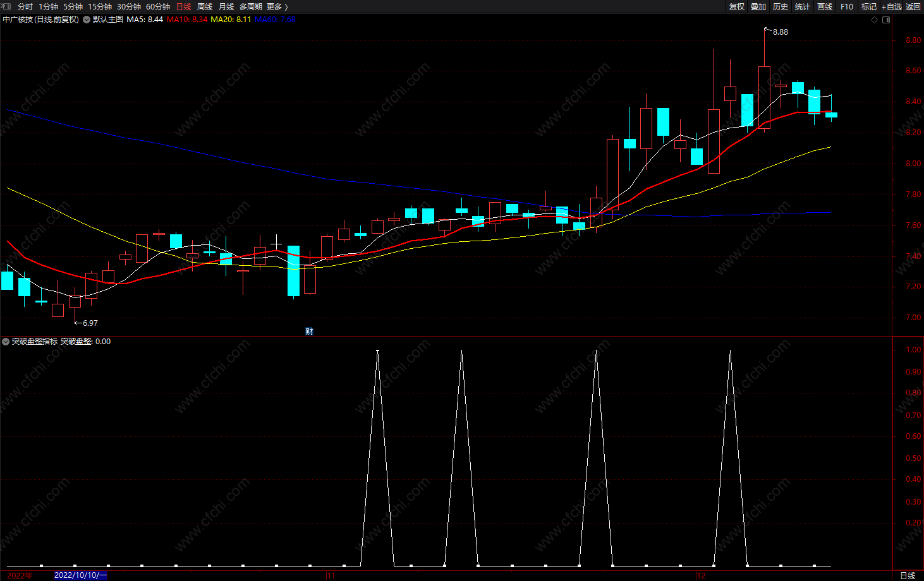The height and width of the screenshot is (581, 924).
Task: Open the 历史 history button
Action: [781, 6]
